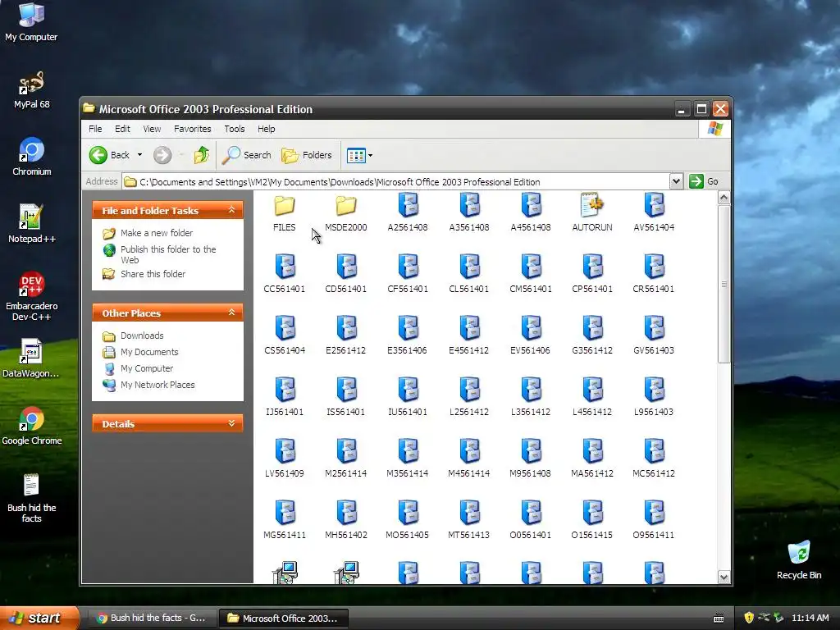This screenshot has height=630, width=840.
Task: Open the View menu
Action: [x=152, y=129]
